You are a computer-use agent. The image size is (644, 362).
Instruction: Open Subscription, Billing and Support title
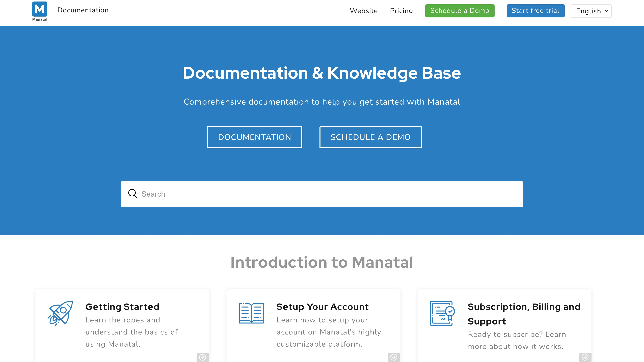pos(524,314)
